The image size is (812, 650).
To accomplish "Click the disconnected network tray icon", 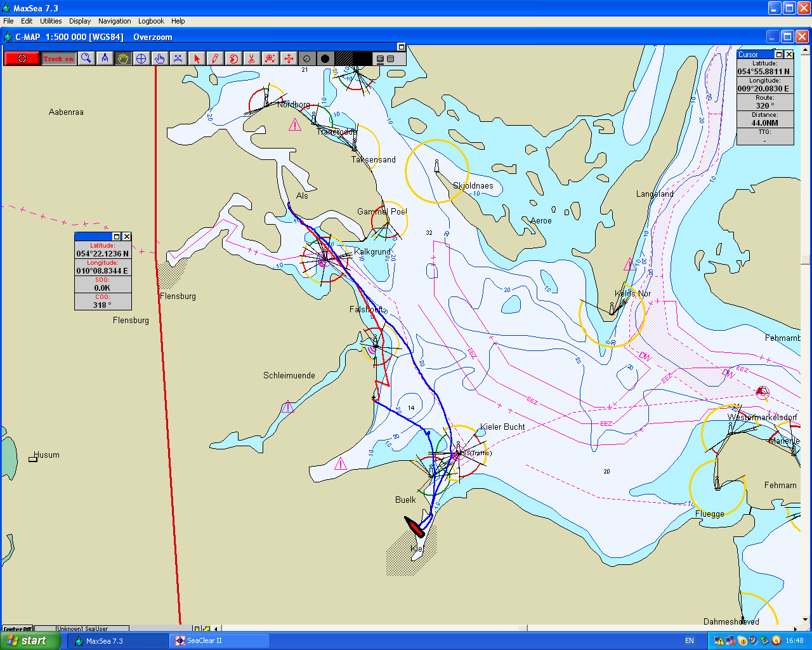I will [731, 641].
